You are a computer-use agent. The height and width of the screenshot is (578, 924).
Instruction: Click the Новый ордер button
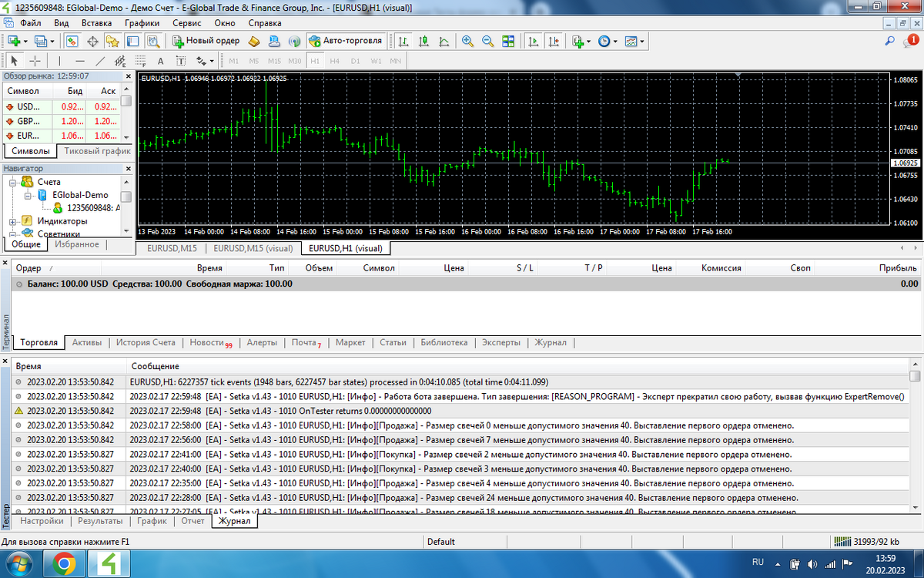click(206, 41)
